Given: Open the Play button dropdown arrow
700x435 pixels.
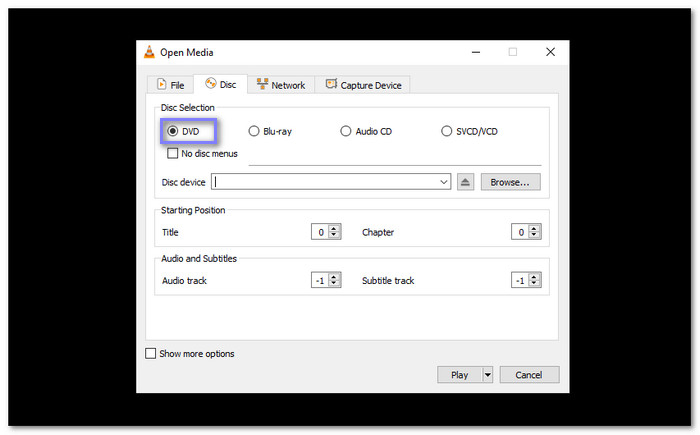Looking at the screenshot, I should pos(488,375).
